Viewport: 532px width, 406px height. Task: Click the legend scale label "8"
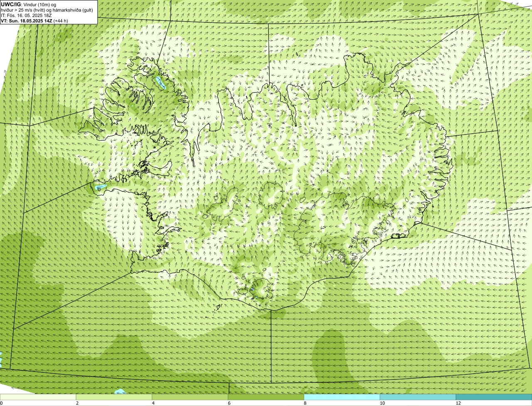(x=305, y=403)
